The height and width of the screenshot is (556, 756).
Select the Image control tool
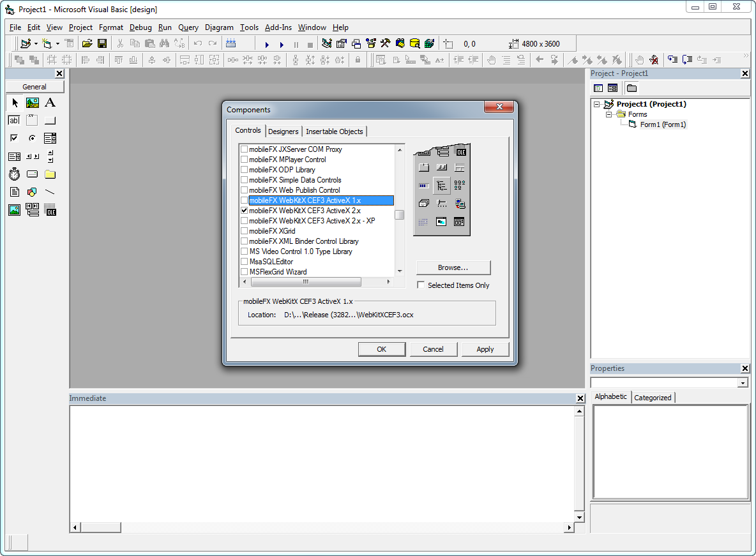tap(15, 210)
